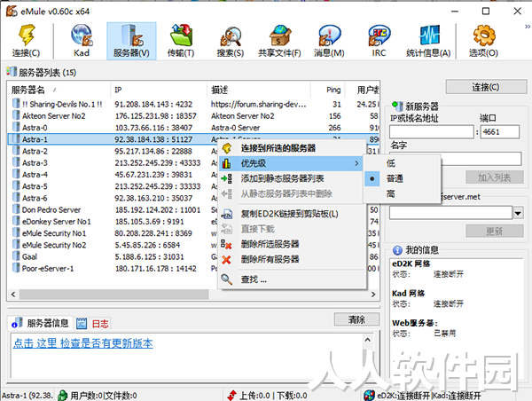The image size is (532, 401).
Task: Click the delete selected server icon
Action: pos(226,244)
